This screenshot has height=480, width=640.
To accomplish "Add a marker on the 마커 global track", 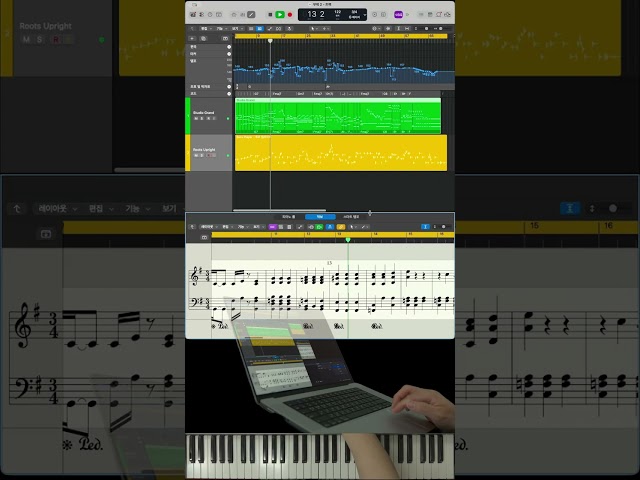I will tap(229, 54).
